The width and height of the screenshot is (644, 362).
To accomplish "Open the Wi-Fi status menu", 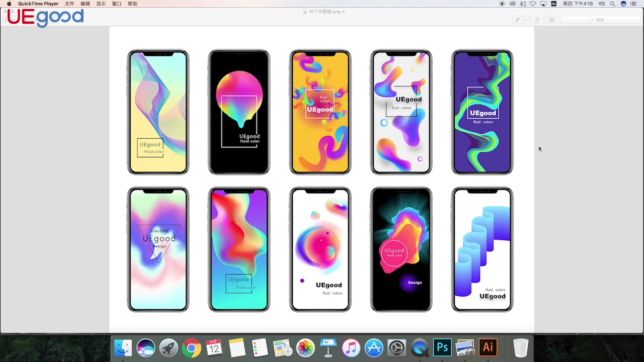I will tap(532, 4).
